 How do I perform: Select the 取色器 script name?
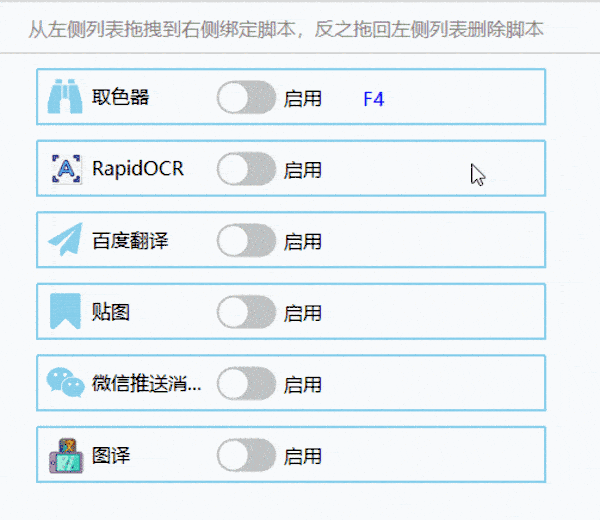120,98
